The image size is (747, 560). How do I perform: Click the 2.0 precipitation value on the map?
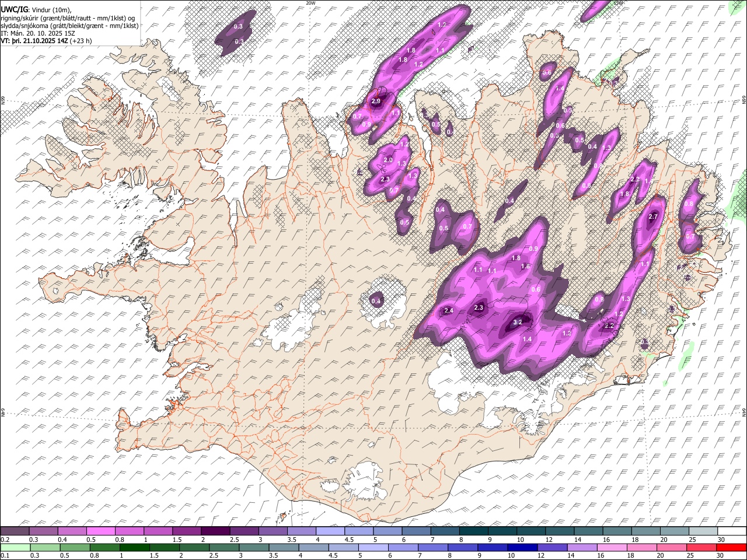388,160
